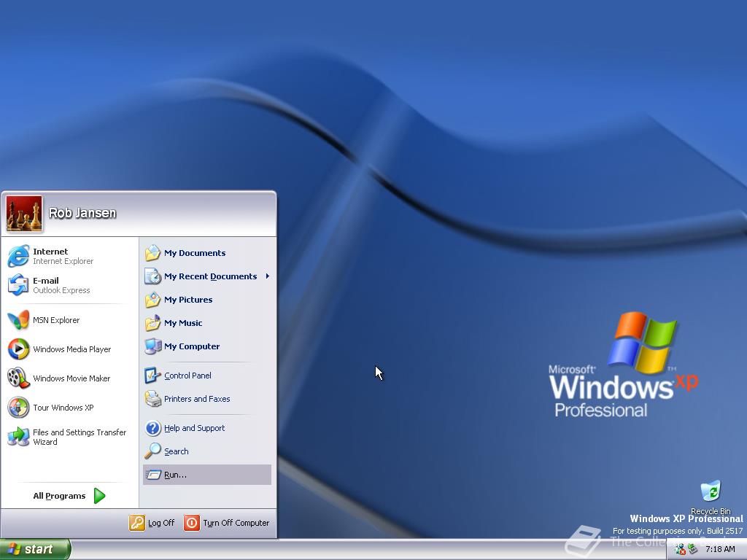Click the All Programs text
This screenshot has height=560, width=747.
[x=59, y=496]
